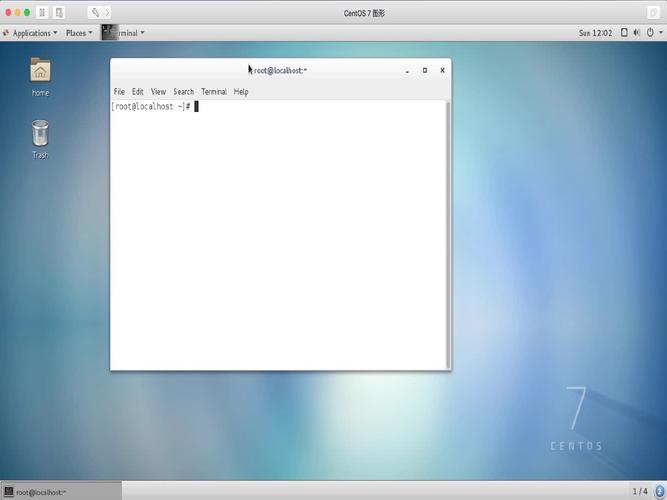Click the macOS red close button
Viewport: 667px width, 500px height.
tap(8, 12)
